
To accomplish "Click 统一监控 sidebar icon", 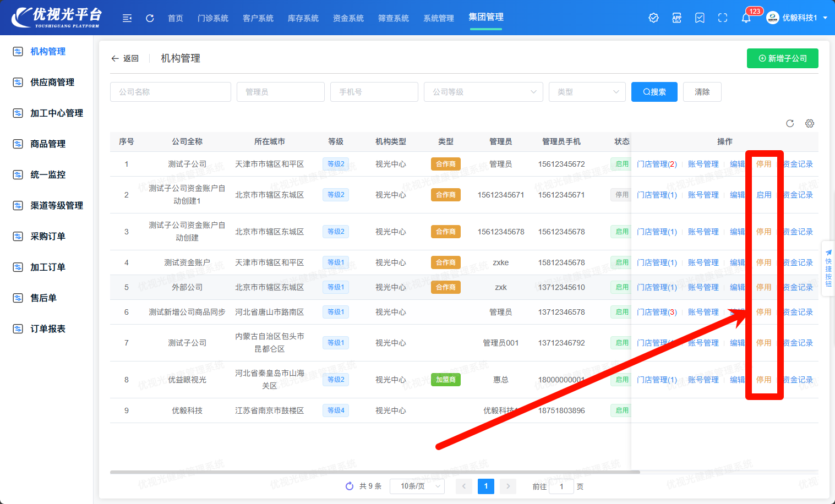I will (18, 174).
